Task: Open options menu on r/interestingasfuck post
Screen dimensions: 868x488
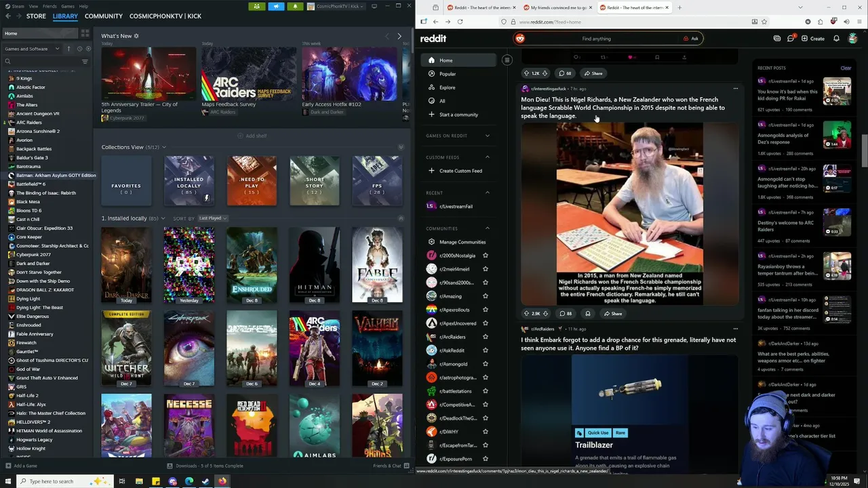Action: (735, 89)
